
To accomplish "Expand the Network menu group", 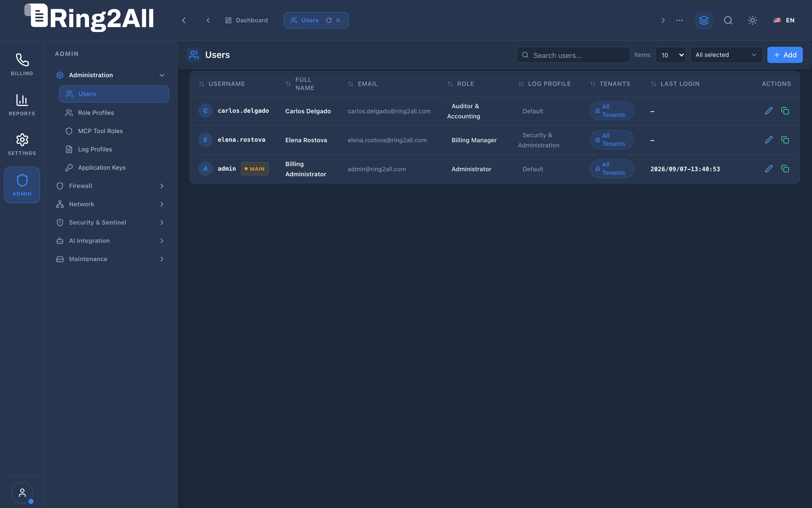I will pos(111,204).
